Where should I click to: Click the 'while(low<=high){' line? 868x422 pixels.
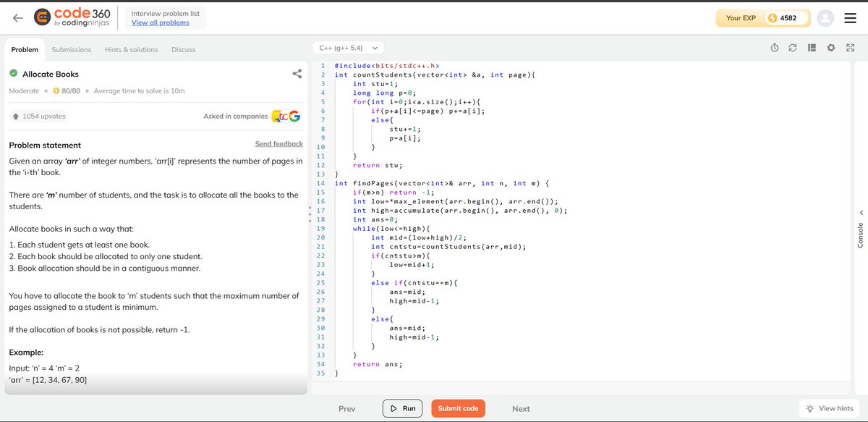(x=391, y=229)
